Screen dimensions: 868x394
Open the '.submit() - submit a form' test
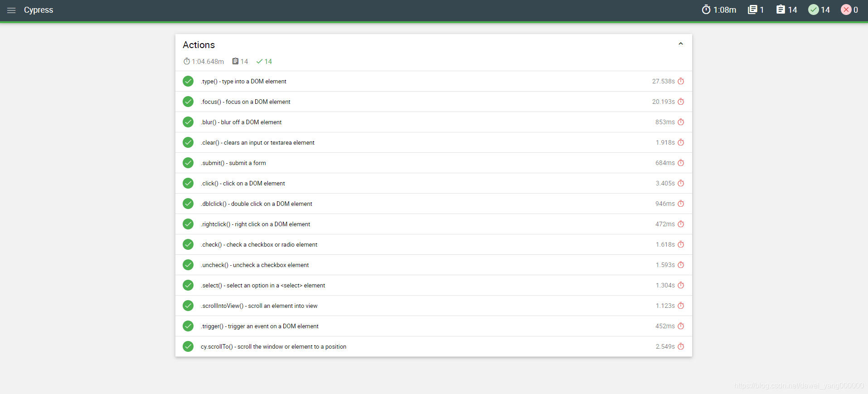pos(434,163)
